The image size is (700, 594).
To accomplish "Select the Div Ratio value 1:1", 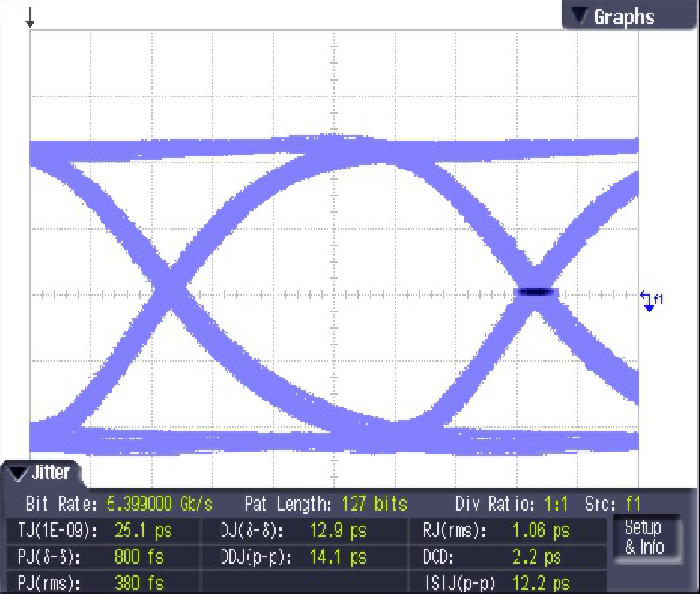I will (x=556, y=505).
